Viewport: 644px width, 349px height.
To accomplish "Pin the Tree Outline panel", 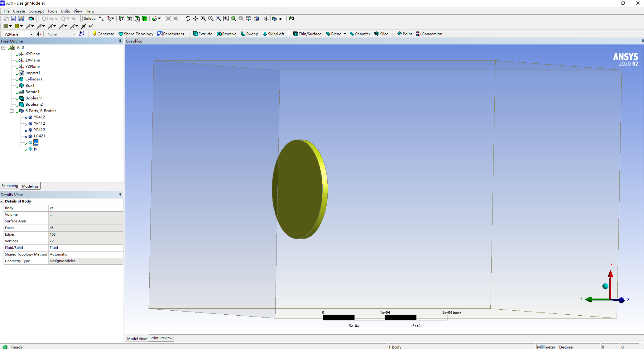I will pos(120,41).
